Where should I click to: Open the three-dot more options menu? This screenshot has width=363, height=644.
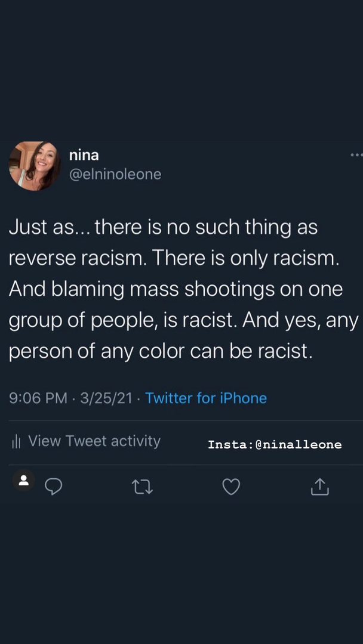[x=356, y=155]
